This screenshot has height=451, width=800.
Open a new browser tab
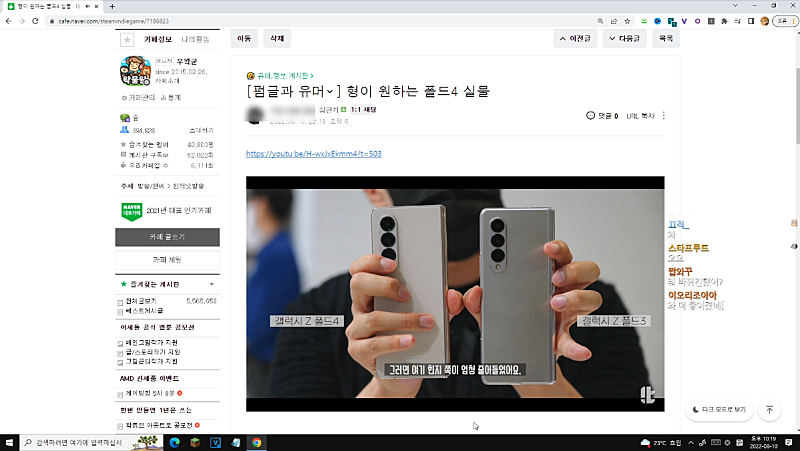(112, 6)
